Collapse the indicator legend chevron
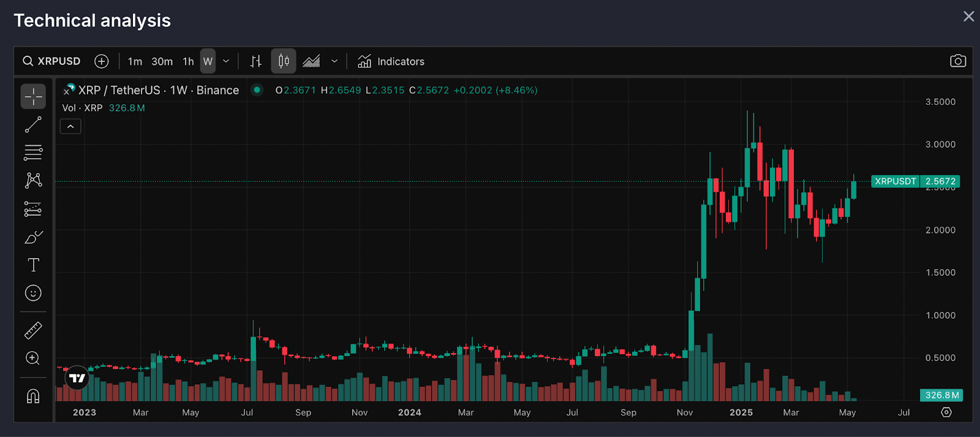This screenshot has width=980, height=437. pyautogui.click(x=70, y=126)
